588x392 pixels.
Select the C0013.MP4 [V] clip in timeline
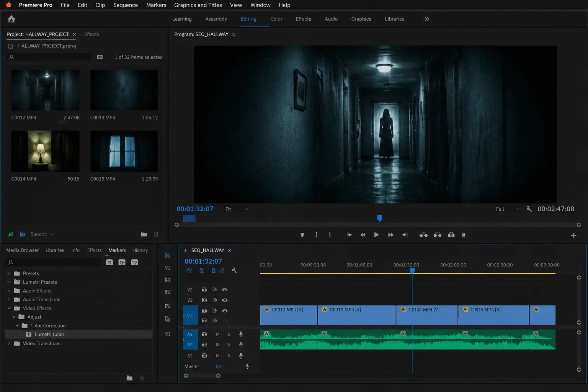point(357,315)
